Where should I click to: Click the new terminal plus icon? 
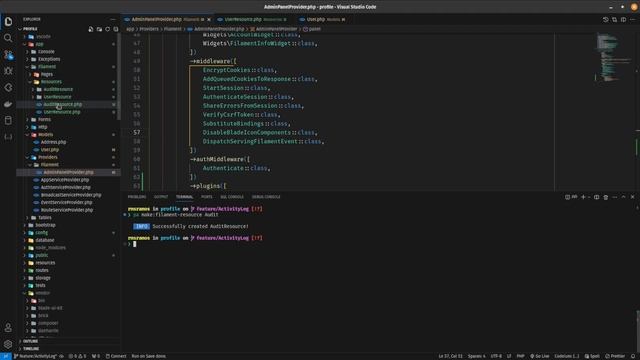coord(583,197)
